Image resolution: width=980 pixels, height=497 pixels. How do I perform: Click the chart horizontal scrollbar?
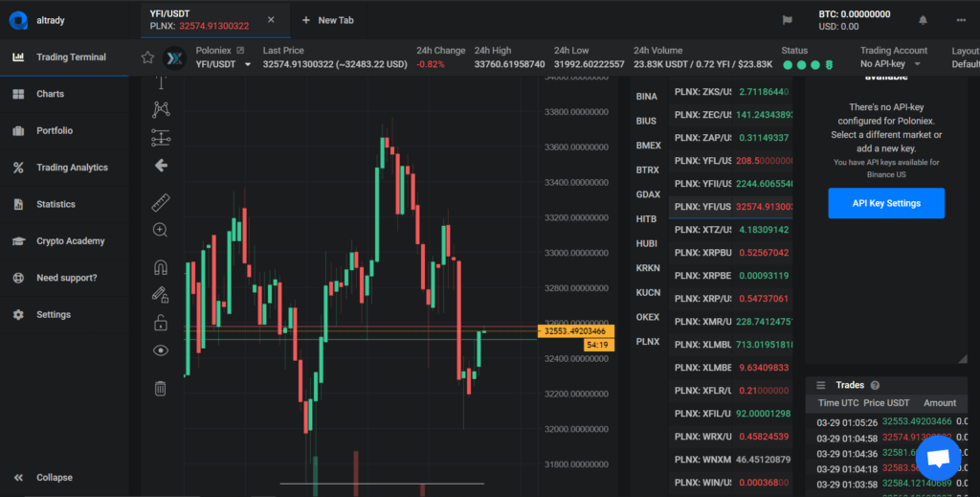click(381, 484)
